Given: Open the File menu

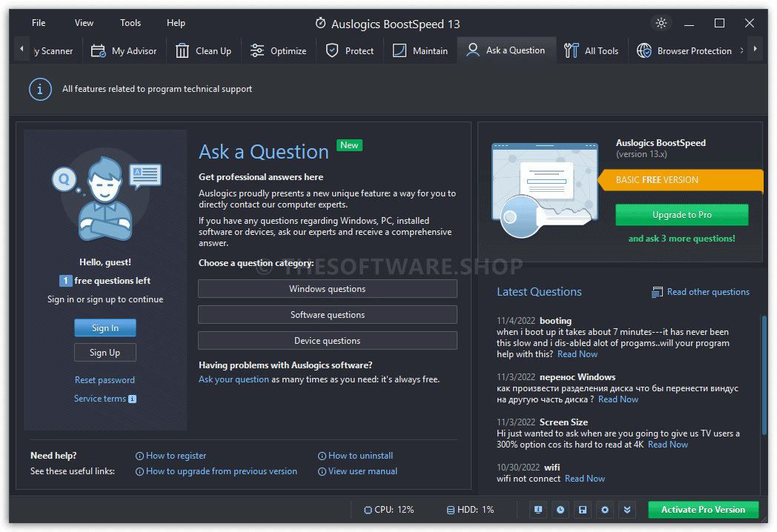Looking at the screenshot, I should (39, 23).
